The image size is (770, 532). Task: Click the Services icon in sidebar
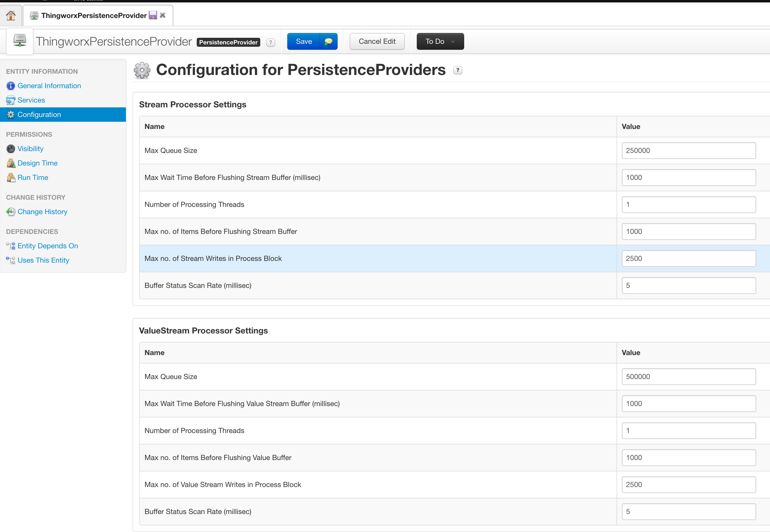[x=11, y=100]
